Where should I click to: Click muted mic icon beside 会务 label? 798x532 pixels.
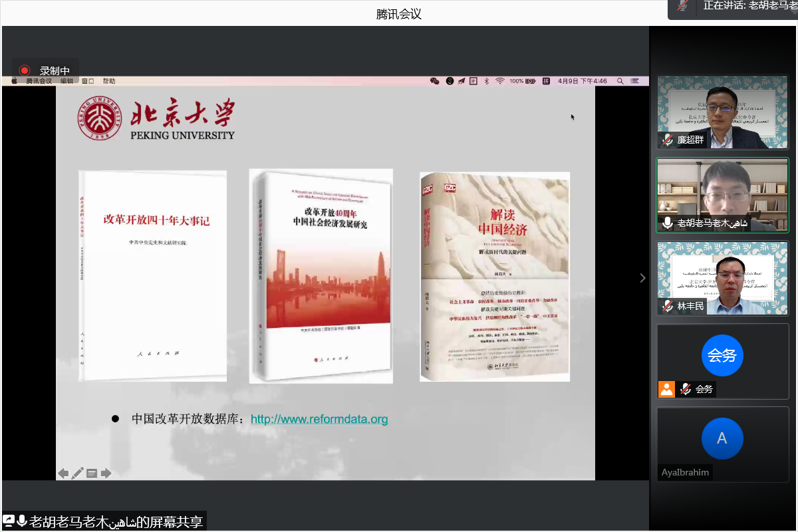pyautogui.click(x=685, y=389)
